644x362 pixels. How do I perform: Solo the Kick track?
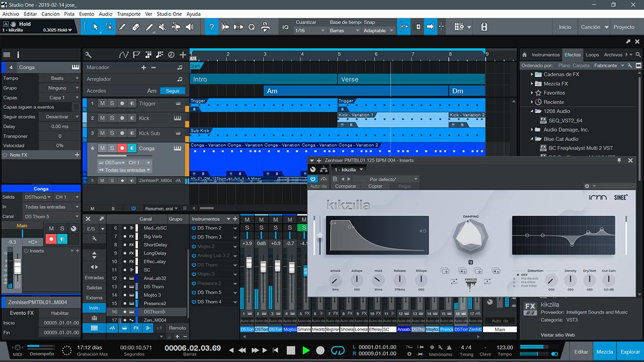click(x=112, y=118)
